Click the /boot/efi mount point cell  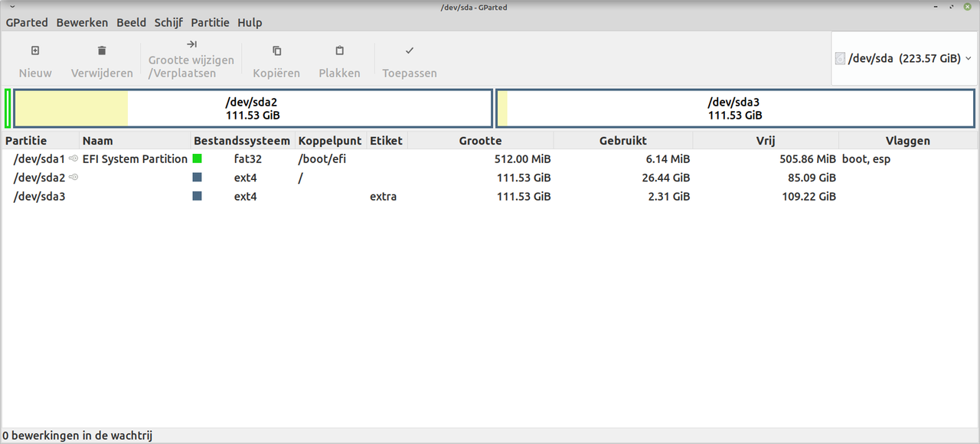click(322, 158)
